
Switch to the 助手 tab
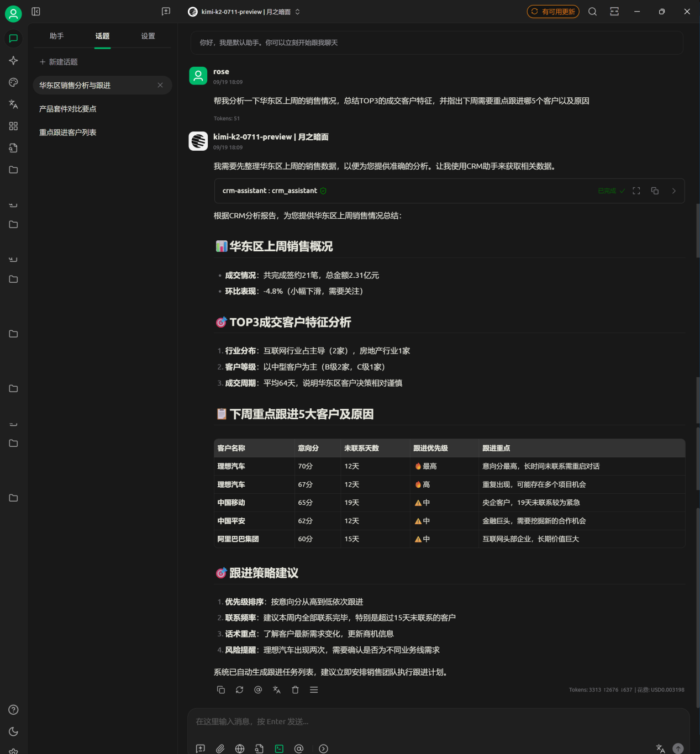[x=56, y=36]
